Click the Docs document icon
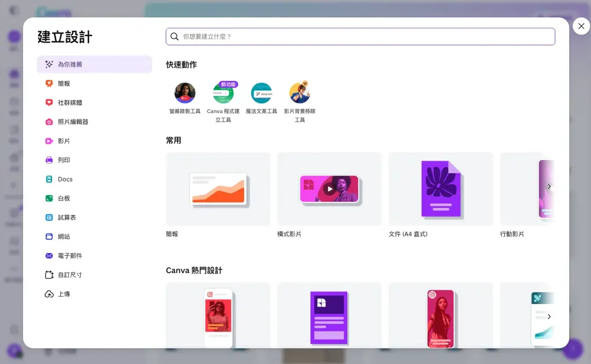 point(49,180)
